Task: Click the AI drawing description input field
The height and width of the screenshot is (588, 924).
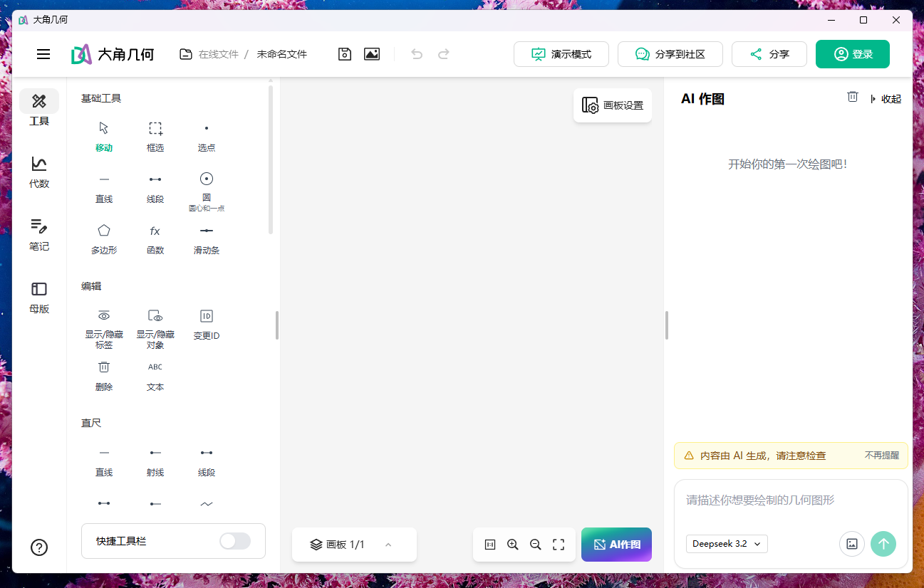Action: [x=791, y=500]
